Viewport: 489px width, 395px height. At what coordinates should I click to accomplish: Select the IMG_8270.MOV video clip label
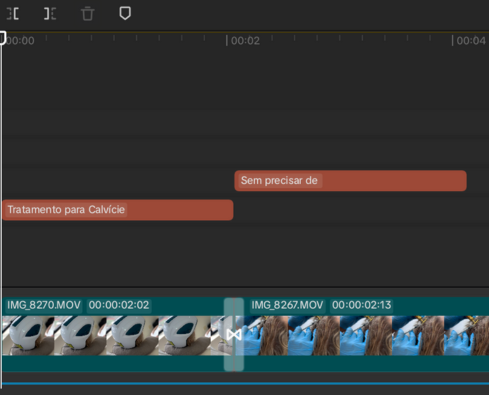tap(44, 305)
